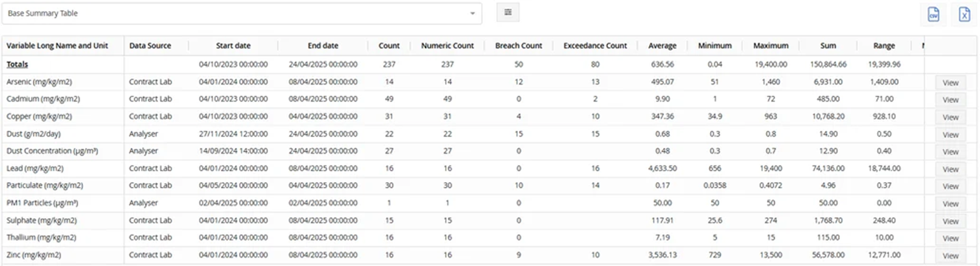Screen dimensions: 980x266
Task: Sort by Start date column header
Action: pyautogui.click(x=233, y=46)
